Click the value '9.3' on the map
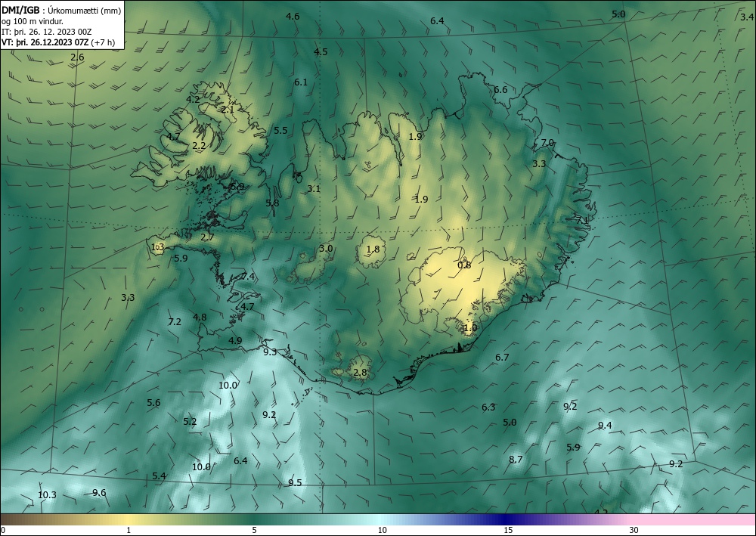This screenshot has height=536, width=756. coord(270,352)
